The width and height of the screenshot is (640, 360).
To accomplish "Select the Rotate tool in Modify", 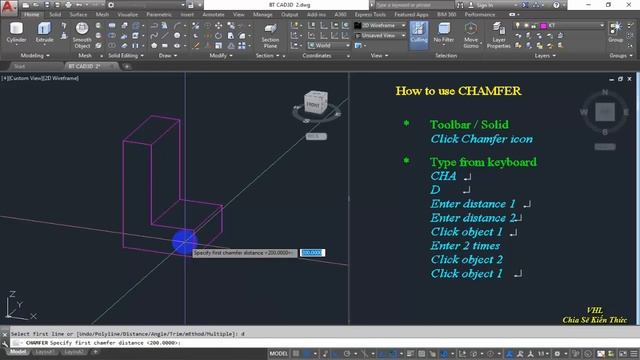I will (219, 36).
